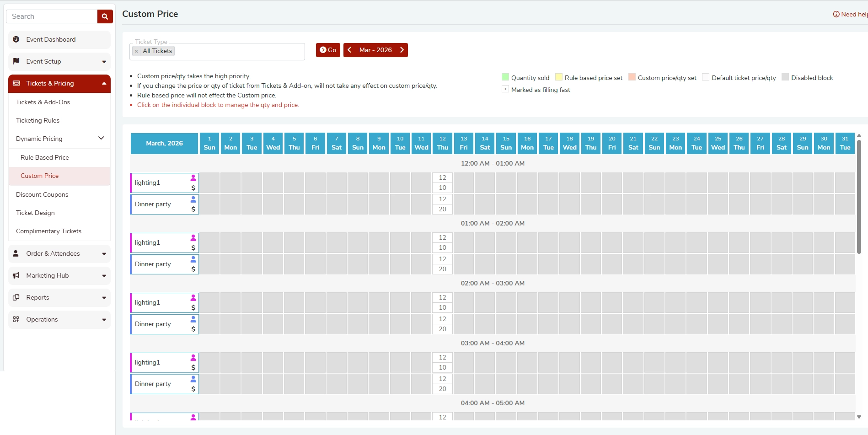Click scrollbar down arrow of calendar
The height and width of the screenshot is (435, 868).
(x=859, y=417)
